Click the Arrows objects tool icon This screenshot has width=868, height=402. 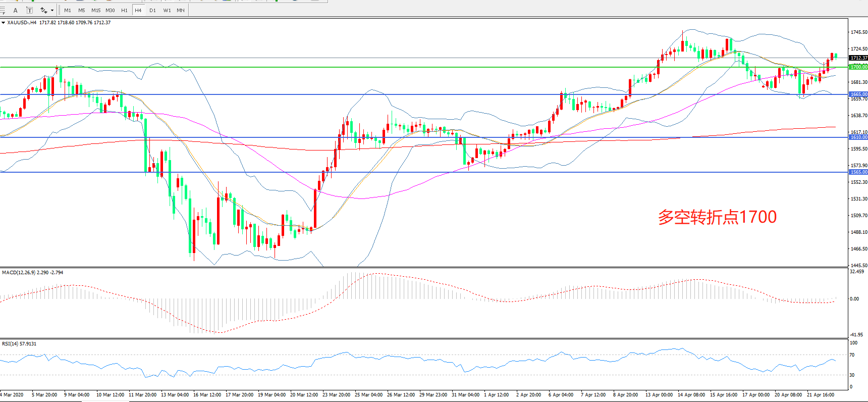point(44,10)
